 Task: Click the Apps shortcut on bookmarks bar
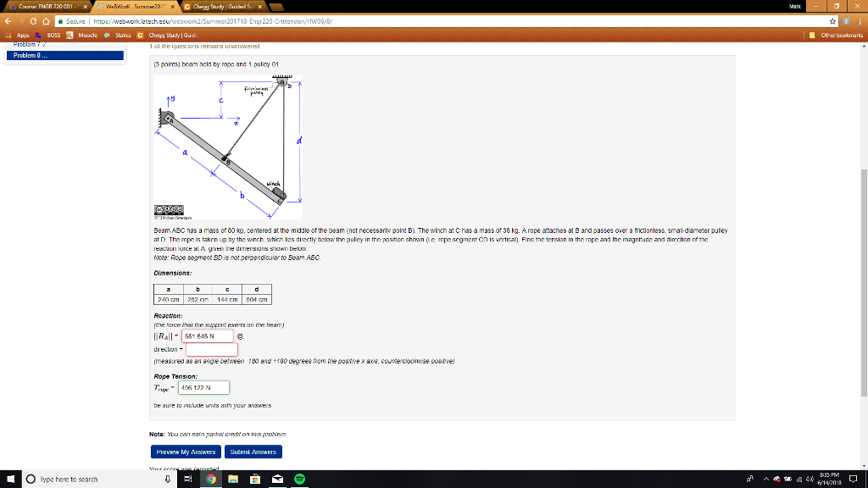[x=24, y=36]
